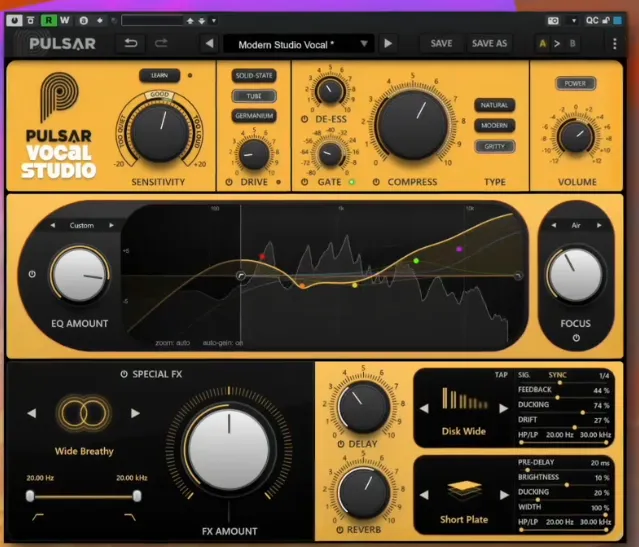Screen dimensions: 639x547
Task: Go to next preset arrow
Action: coord(388,43)
